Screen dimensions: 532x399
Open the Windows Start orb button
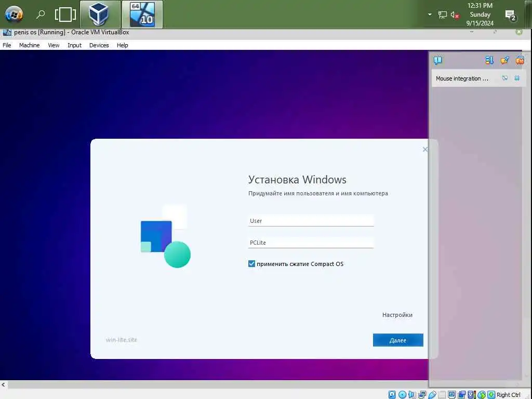tap(14, 14)
